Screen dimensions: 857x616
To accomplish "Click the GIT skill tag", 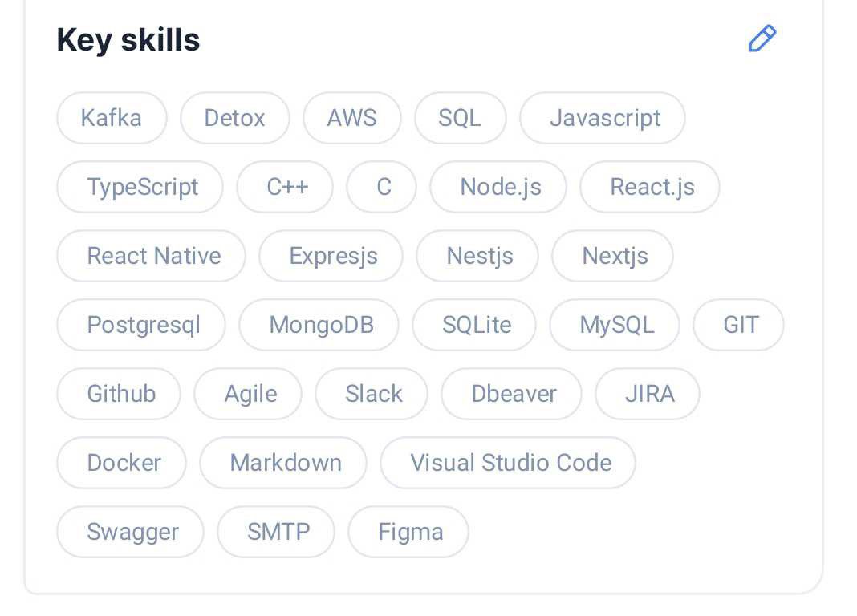I will pyautogui.click(x=738, y=324).
